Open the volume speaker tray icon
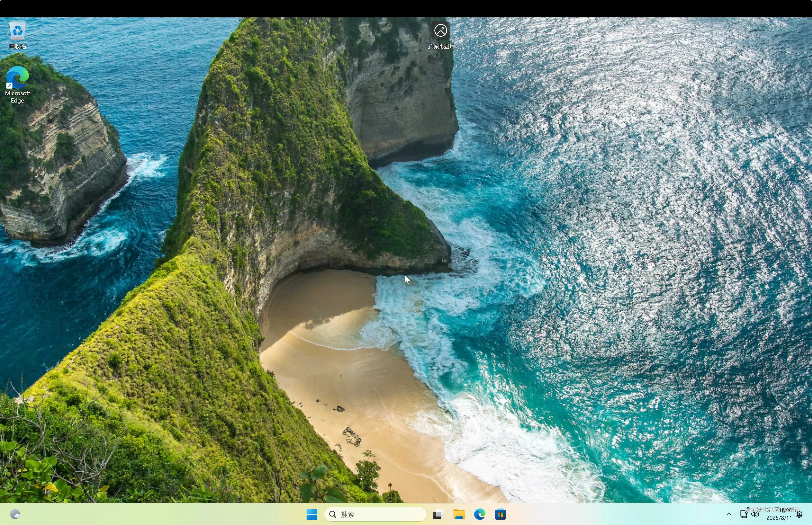Screen dimensions: 812x525 (x=755, y=514)
